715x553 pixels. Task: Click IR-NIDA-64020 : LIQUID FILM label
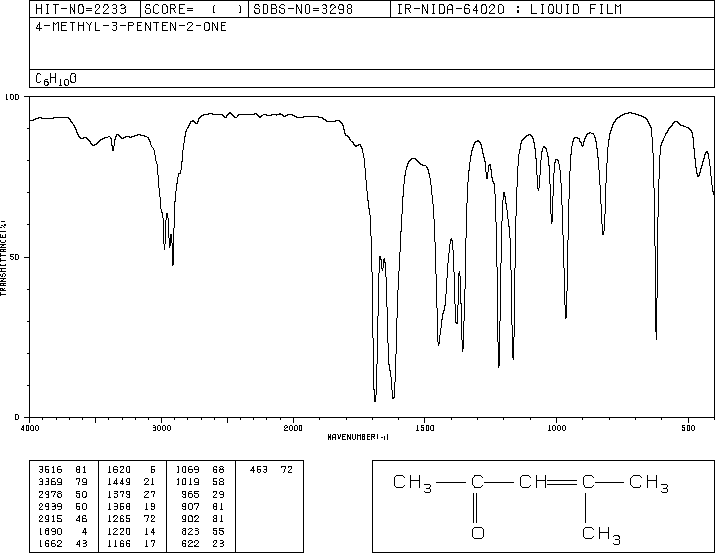[x=509, y=9]
